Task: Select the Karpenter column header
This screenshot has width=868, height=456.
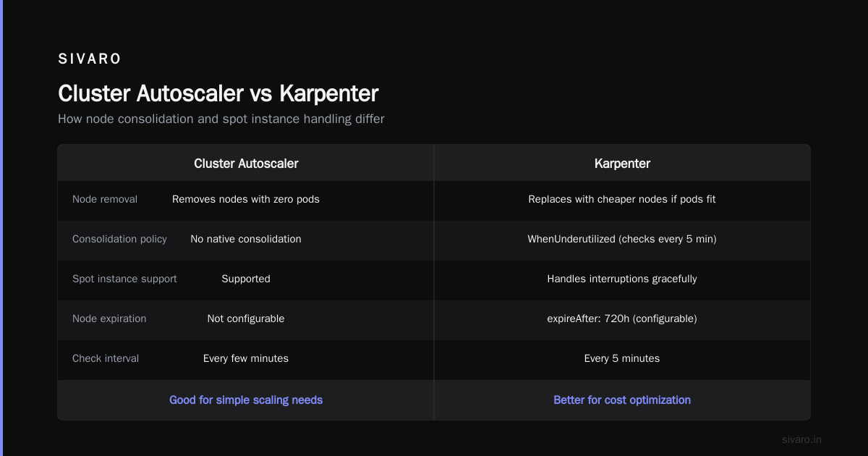Action: click(x=622, y=164)
